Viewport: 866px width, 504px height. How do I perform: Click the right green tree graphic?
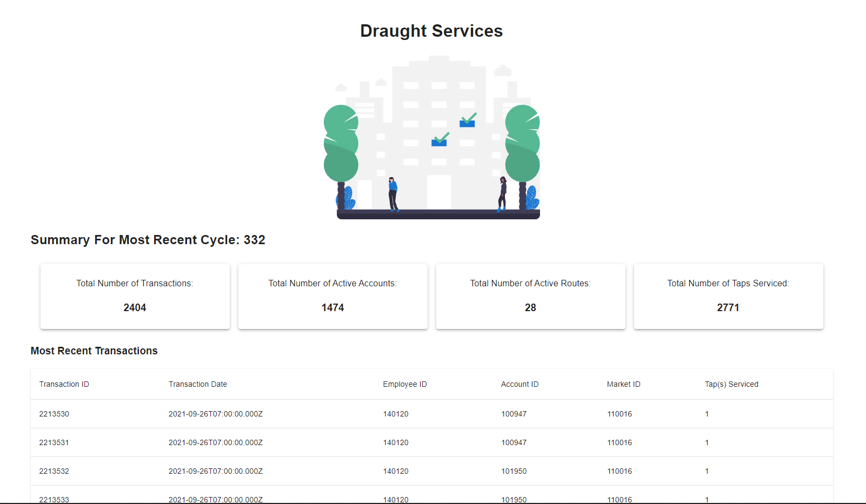(x=522, y=144)
